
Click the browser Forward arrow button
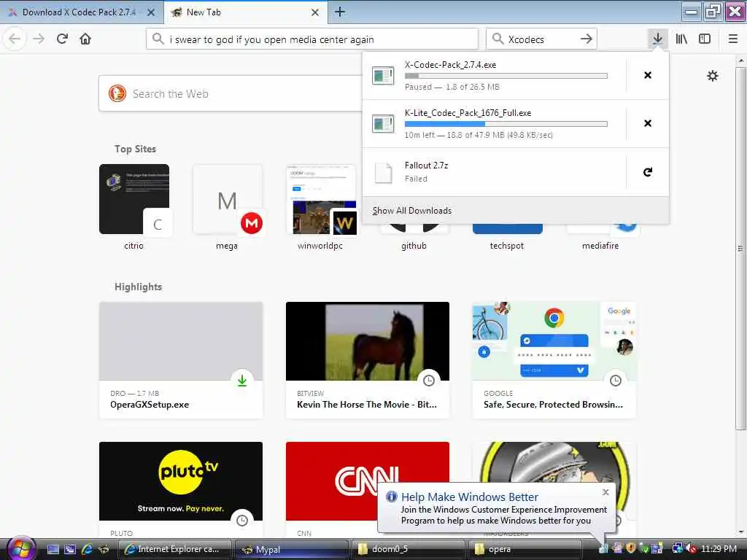[39, 39]
